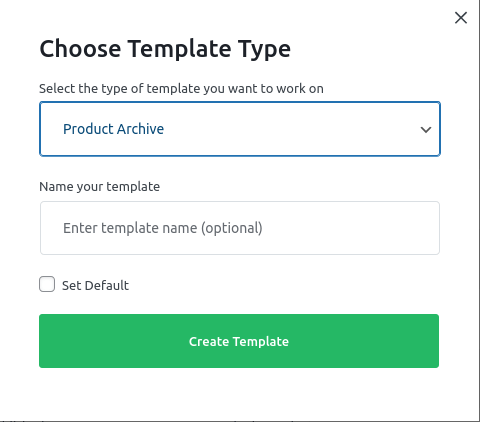This screenshot has height=422, width=480.
Task: Expand the dropdown chevron arrow
Action: (x=426, y=129)
